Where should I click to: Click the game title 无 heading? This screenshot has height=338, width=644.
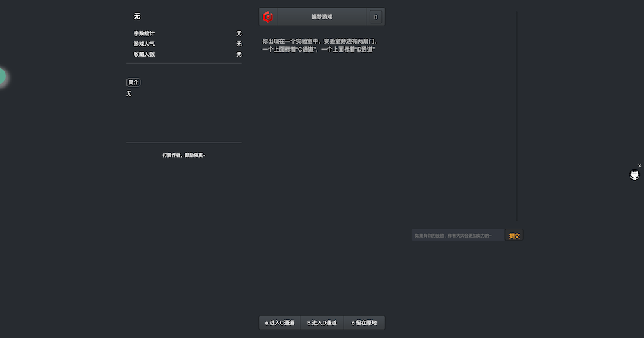point(137,17)
